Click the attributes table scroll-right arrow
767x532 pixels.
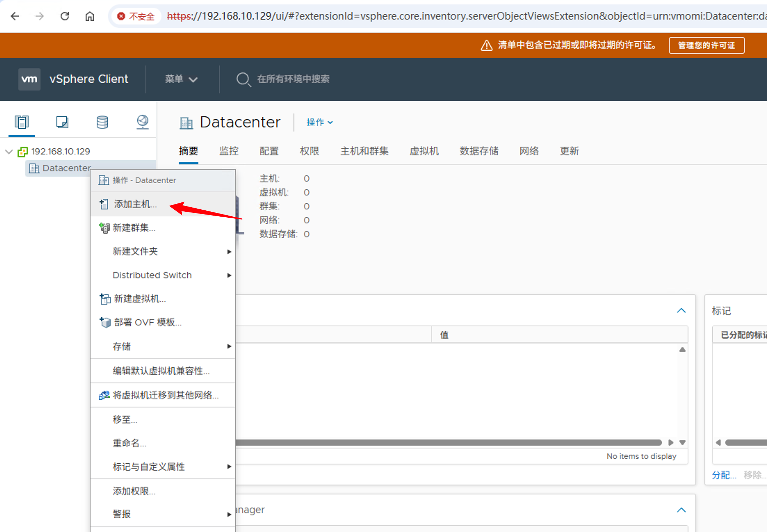tap(671, 443)
